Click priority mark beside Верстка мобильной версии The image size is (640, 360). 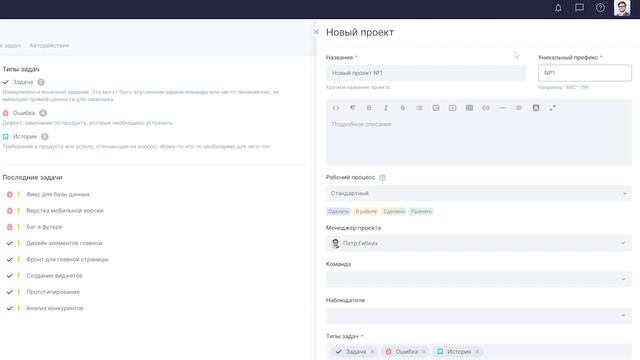(x=18, y=211)
